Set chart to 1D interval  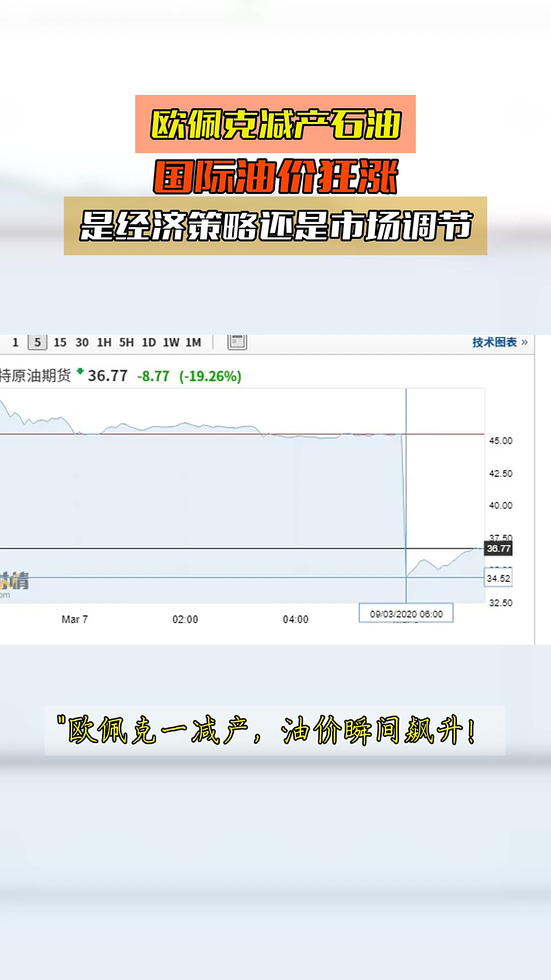click(149, 342)
